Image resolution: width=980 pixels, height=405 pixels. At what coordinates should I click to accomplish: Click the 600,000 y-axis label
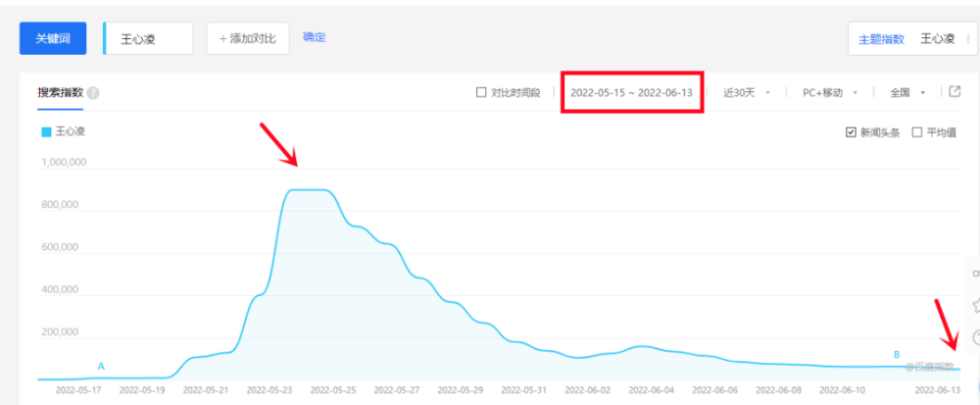click(x=60, y=247)
